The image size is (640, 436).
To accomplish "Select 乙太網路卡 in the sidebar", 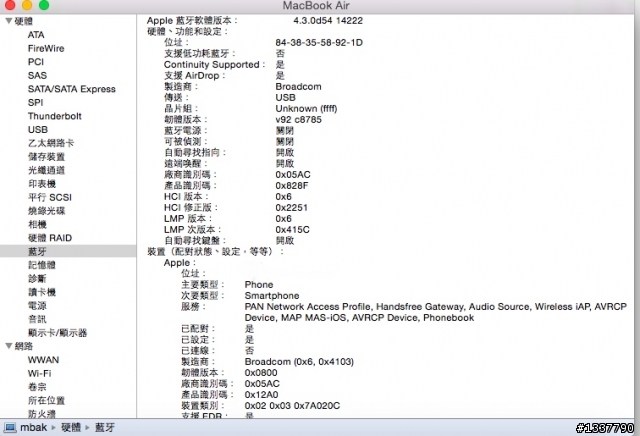I will coord(51,143).
